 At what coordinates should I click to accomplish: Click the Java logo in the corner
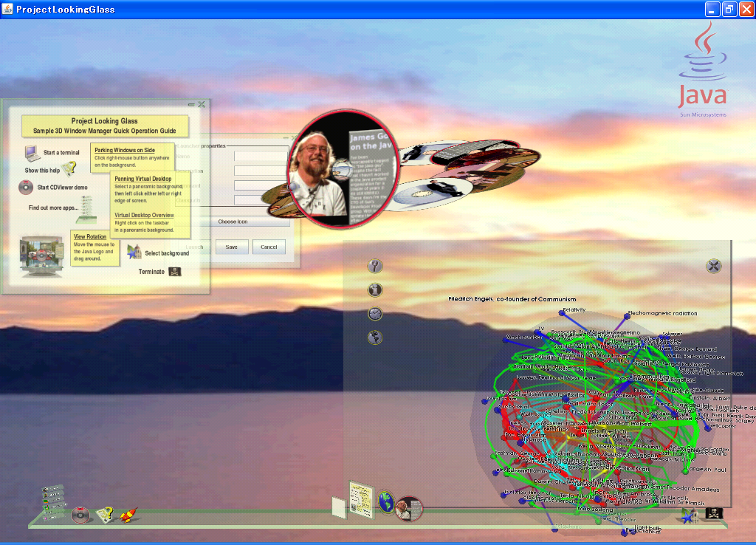[703, 69]
